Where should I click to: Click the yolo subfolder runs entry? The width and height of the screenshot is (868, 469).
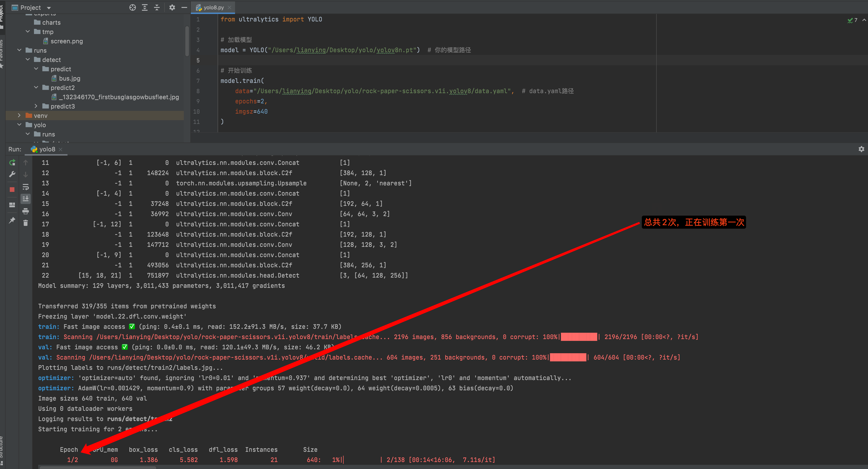tap(48, 134)
